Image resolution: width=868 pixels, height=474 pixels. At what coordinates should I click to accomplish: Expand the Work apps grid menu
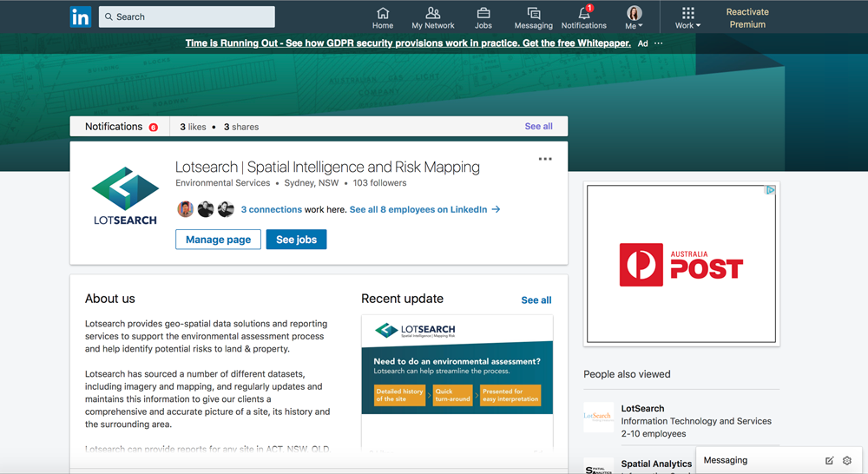click(687, 18)
